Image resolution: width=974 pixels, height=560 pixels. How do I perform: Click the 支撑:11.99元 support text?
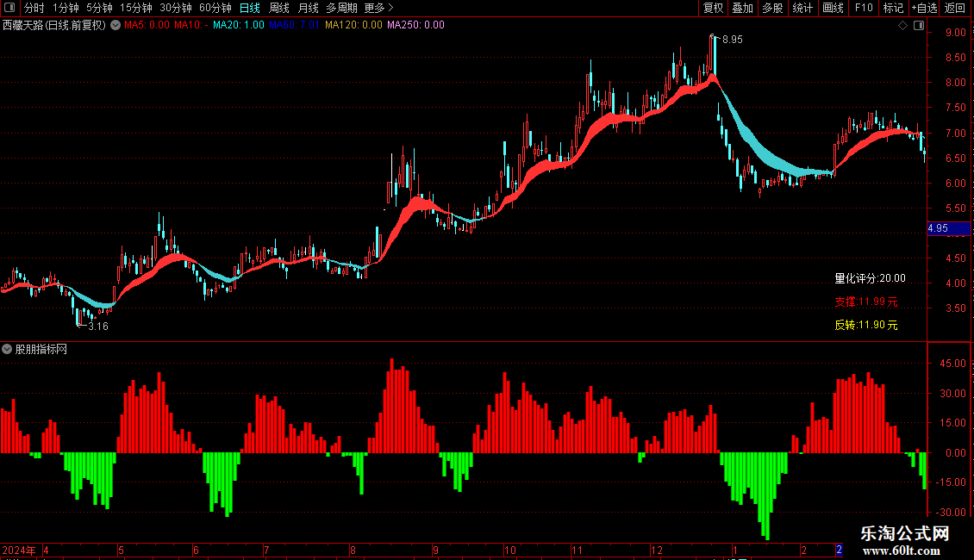tap(866, 302)
